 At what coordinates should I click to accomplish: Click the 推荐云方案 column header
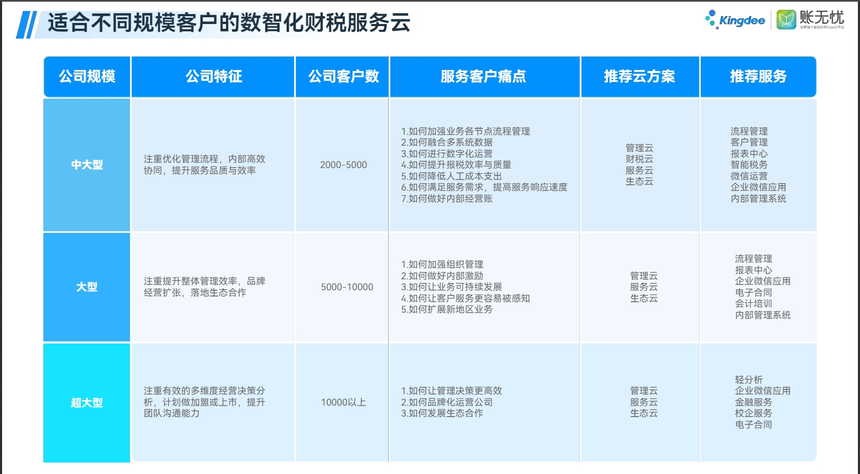[640, 76]
